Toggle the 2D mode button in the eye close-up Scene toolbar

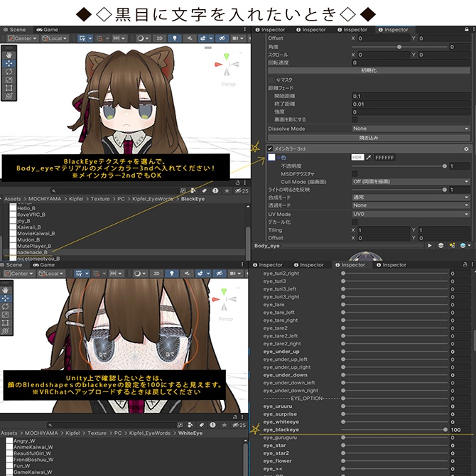coord(156,274)
